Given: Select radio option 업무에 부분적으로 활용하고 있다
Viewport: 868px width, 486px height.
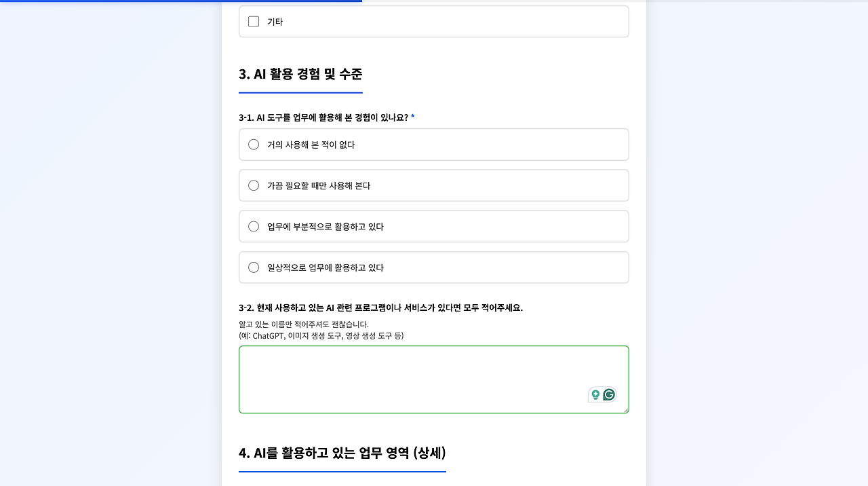Looking at the screenshot, I should [253, 226].
